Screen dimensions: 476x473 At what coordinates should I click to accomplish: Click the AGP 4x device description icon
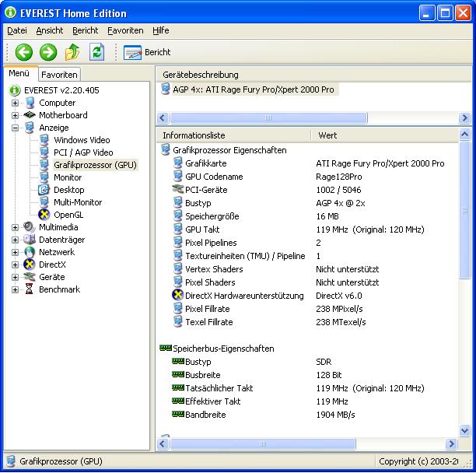pos(166,89)
